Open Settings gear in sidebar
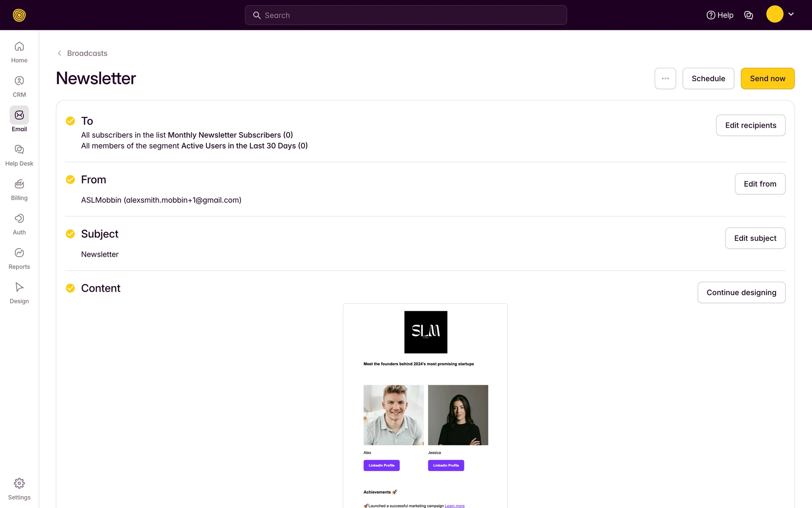This screenshot has width=812, height=508. coord(19,483)
